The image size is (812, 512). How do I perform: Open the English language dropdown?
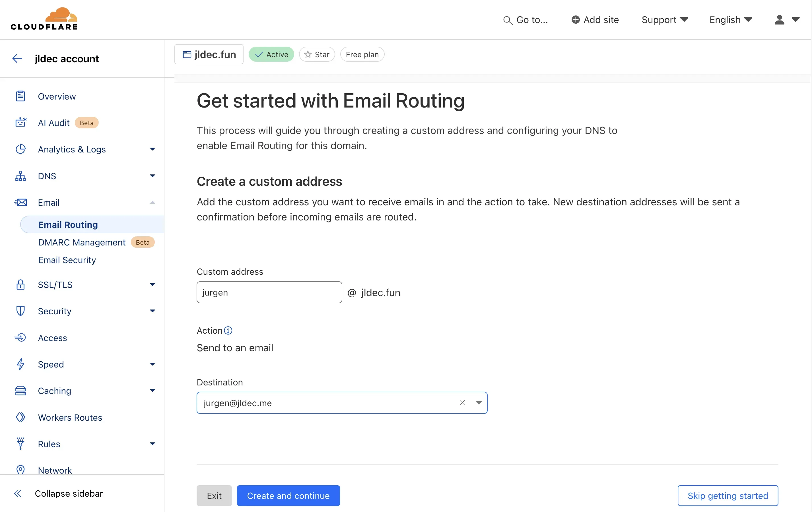coord(730,20)
